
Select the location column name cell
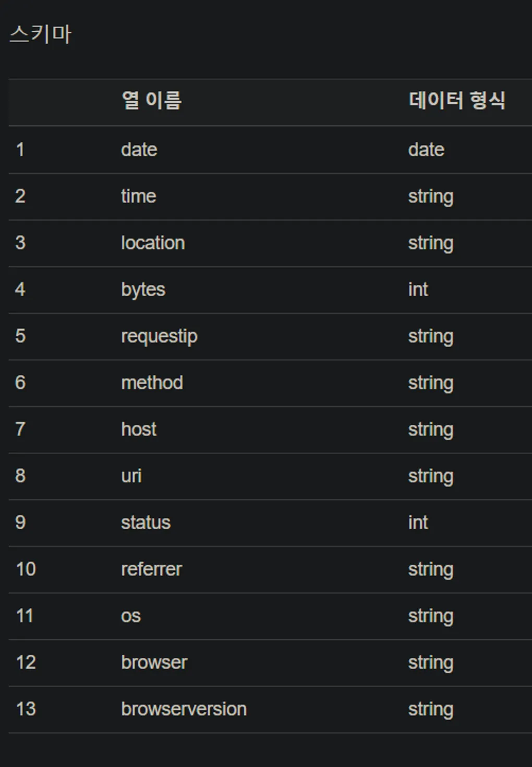click(x=153, y=243)
